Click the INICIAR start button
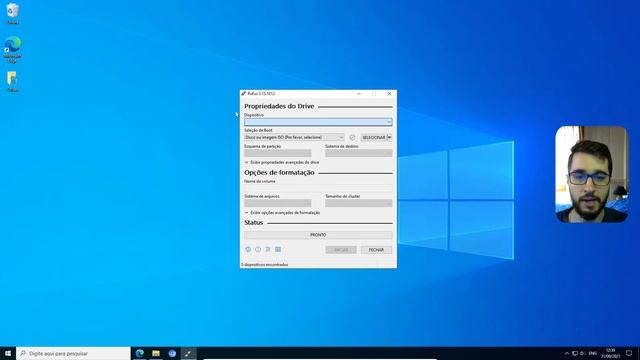The image size is (640, 360). [341, 250]
